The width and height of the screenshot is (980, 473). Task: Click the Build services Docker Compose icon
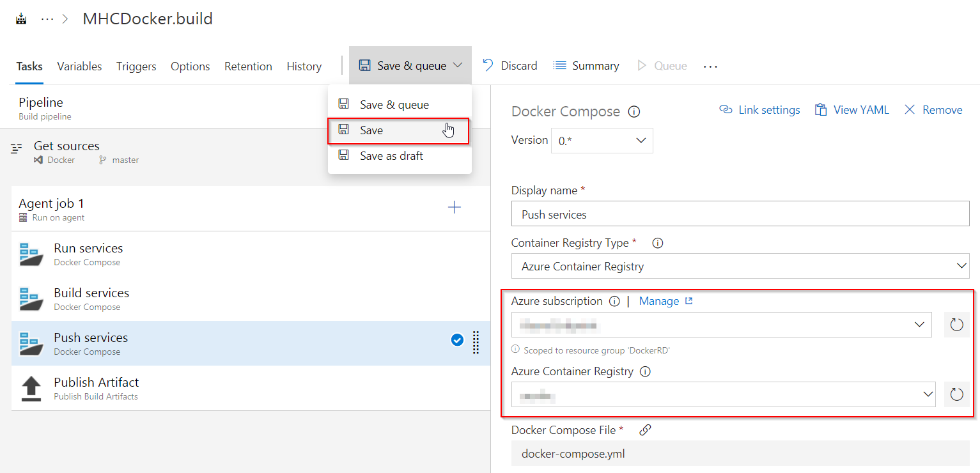(x=31, y=299)
